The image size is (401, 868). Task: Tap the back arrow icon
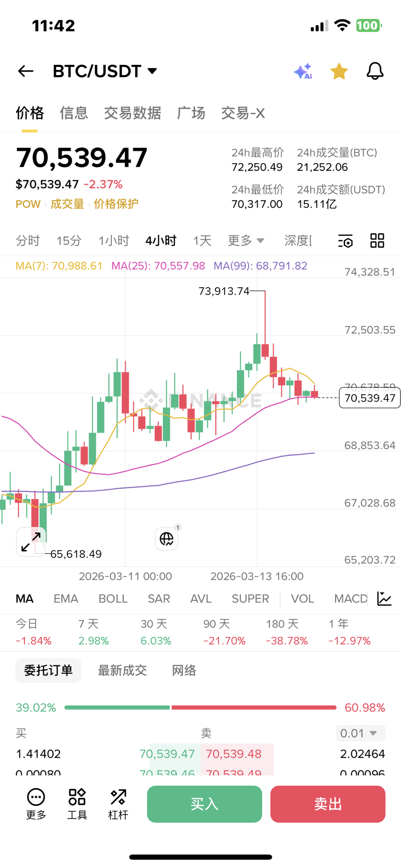[x=26, y=71]
